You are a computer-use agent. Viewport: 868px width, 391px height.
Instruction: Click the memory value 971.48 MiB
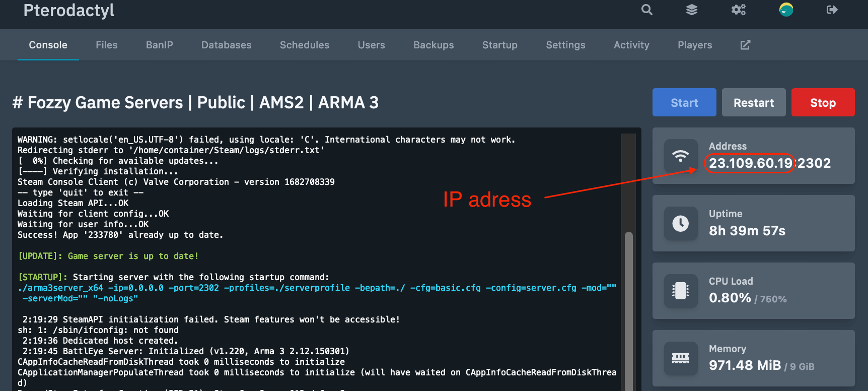coord(745,365)
